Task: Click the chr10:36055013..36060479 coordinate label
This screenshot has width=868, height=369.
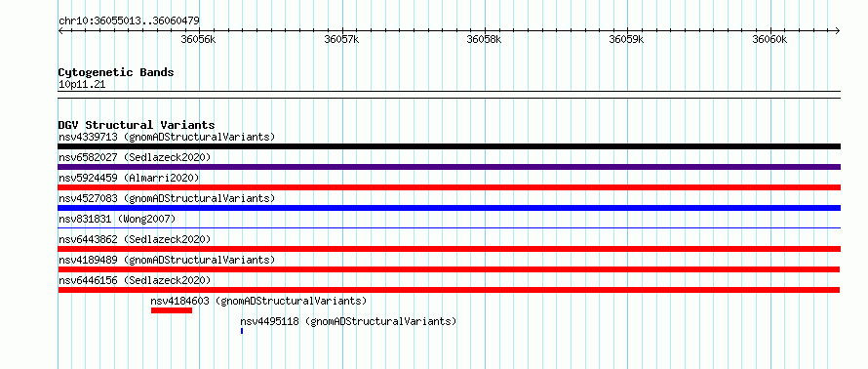Action: click(x=129, y=20)
